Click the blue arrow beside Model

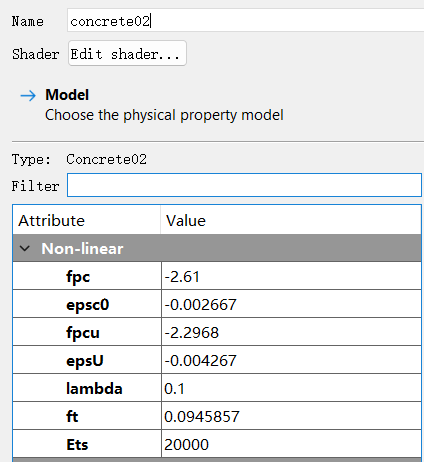point(28,96)
